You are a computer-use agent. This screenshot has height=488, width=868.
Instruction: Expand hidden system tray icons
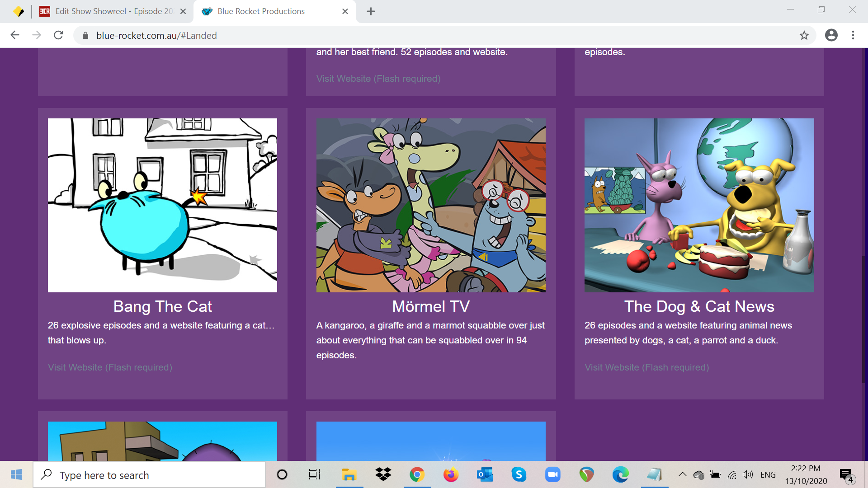682,475
